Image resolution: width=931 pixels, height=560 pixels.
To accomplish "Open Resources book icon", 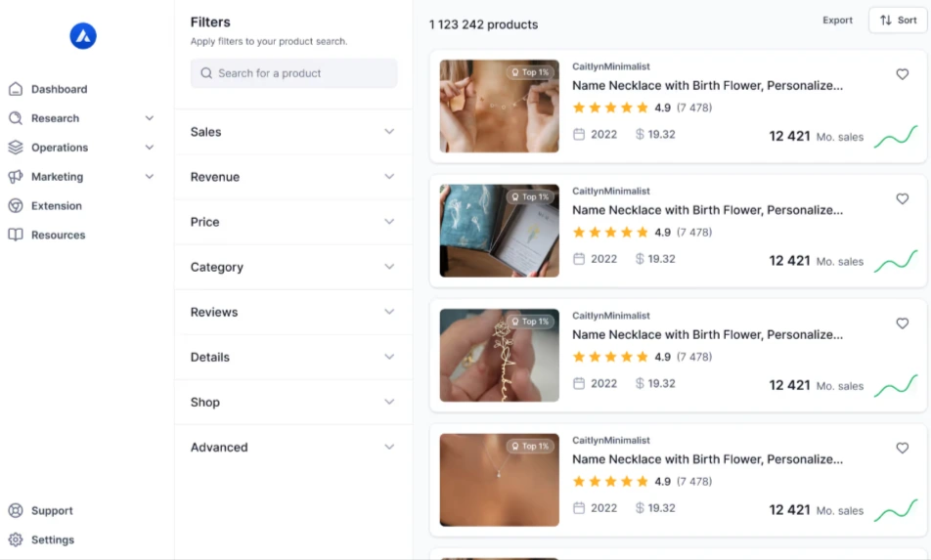I will [x=16, y=236].
